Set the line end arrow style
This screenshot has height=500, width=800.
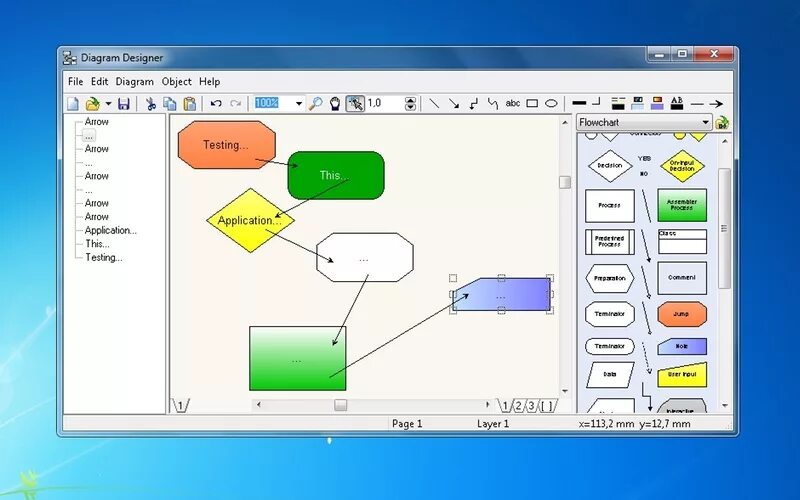[716, 104]
